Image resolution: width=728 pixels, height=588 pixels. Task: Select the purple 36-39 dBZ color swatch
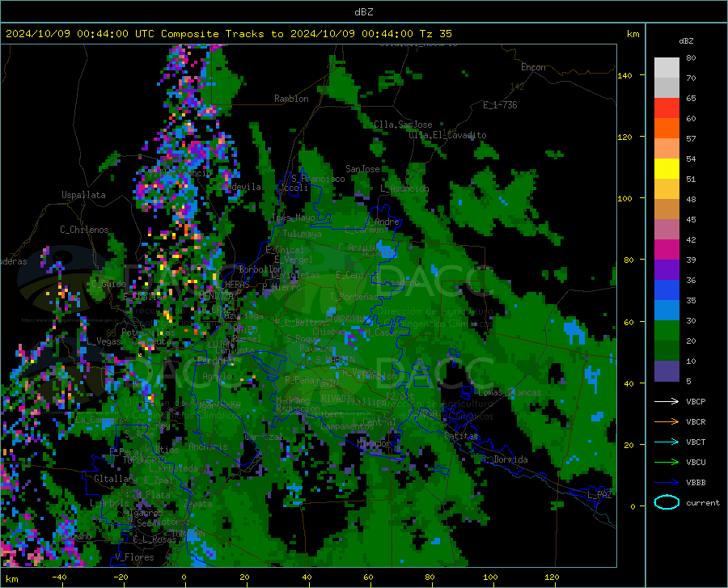point(667,270)
